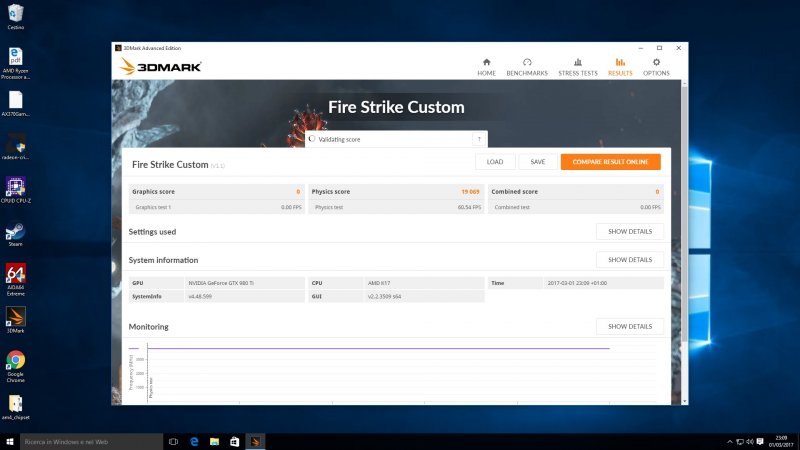Select the Steam desktop shortcut
800x450 pixels.
[15, 234]
